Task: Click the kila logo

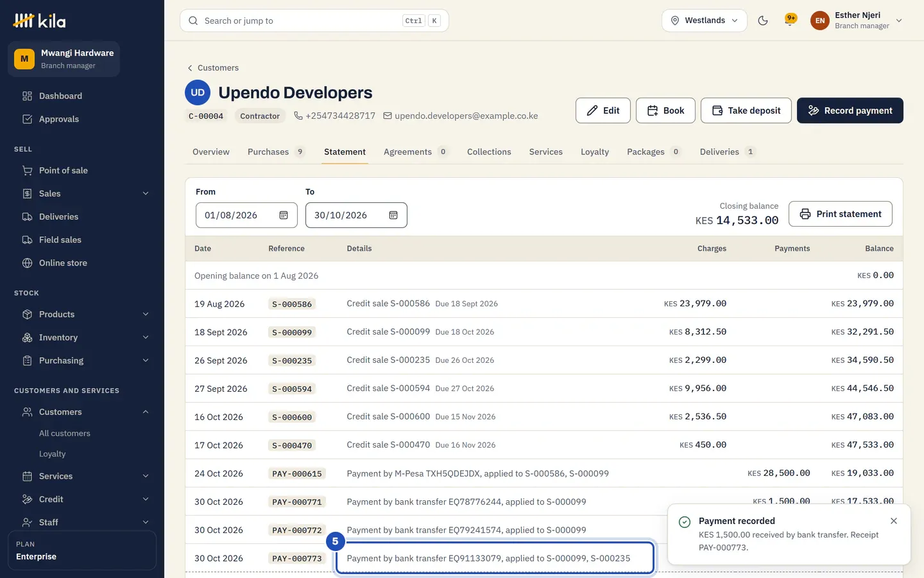Action: (x=40, y=21)
